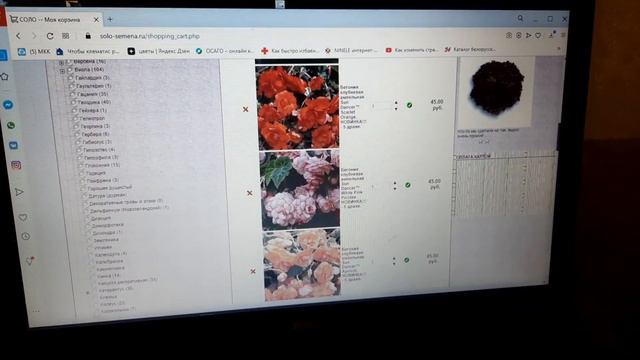Click the send/play icon in the address bar
640x360 pixels.
click(528, 36)
